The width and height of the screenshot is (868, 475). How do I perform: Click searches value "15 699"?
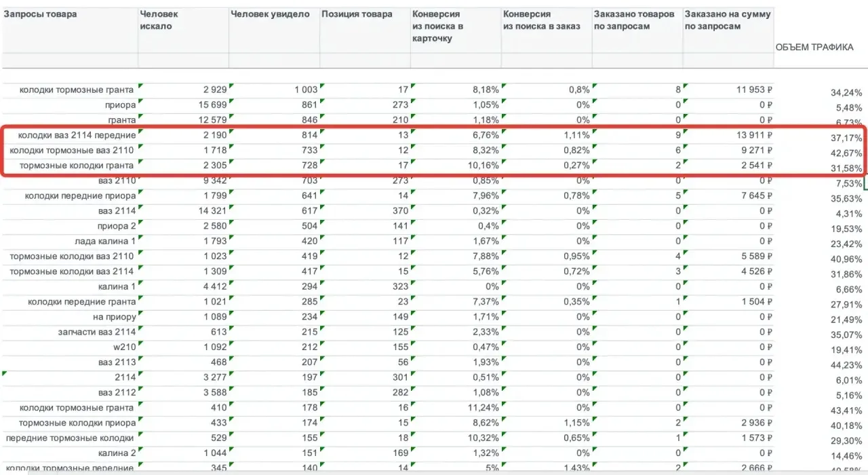pos(212,104)
